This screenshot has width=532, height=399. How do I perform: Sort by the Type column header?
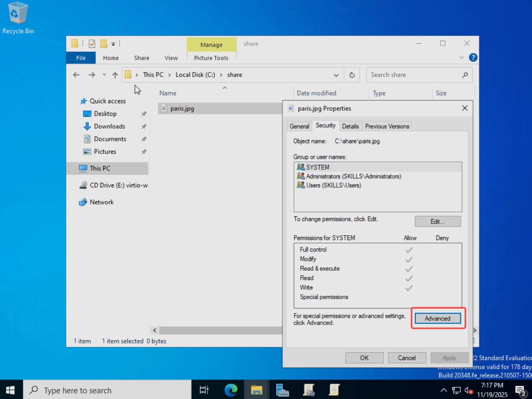coord(400,93)
